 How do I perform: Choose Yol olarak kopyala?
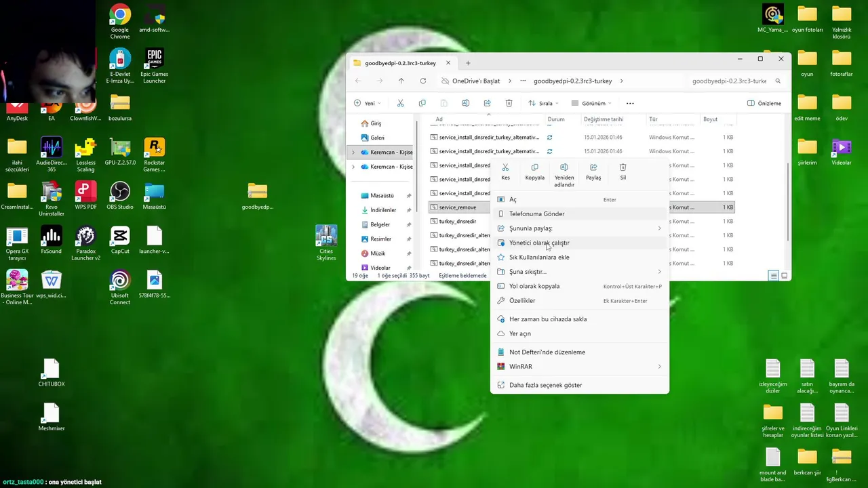[579, 286]
